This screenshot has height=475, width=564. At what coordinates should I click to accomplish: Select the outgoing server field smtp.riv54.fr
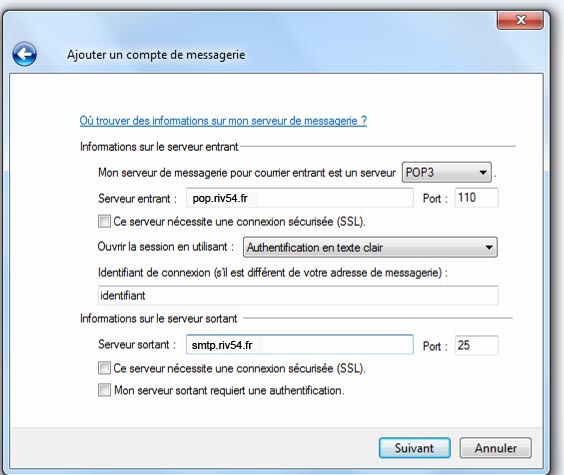300,345
